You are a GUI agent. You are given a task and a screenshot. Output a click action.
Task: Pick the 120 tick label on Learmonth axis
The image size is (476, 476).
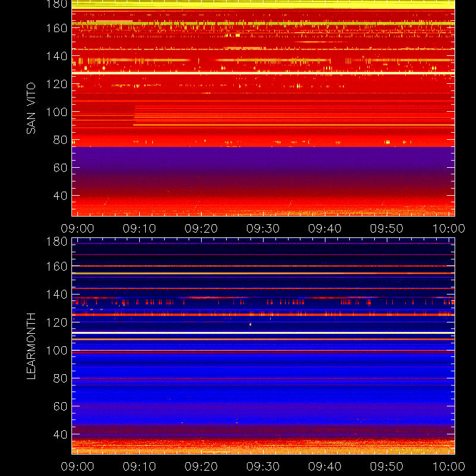pos(57,322)
